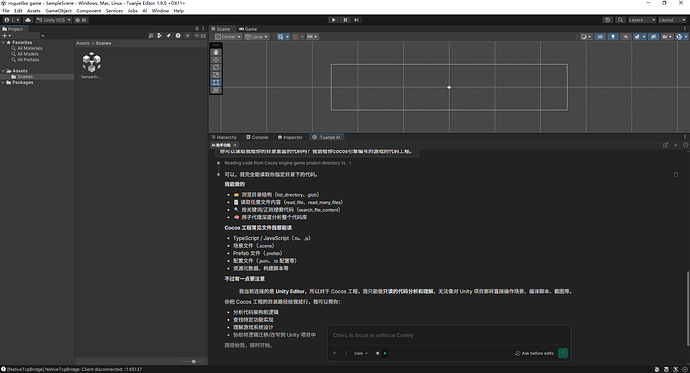Screen dimensions: 690x373
Task: Open new chat in external window icon
Action: pyautogui.click(x=665, y=145)
